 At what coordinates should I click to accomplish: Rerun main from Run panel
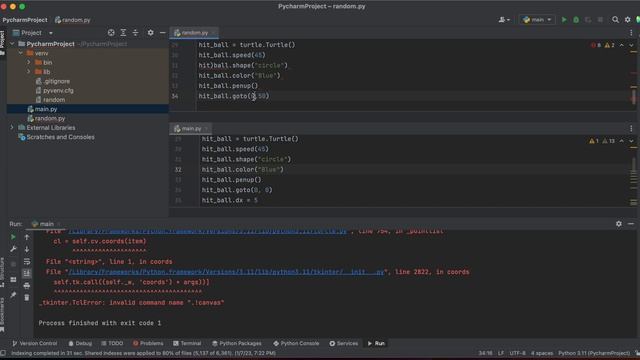pyautogui.click(x=13, y=237)
